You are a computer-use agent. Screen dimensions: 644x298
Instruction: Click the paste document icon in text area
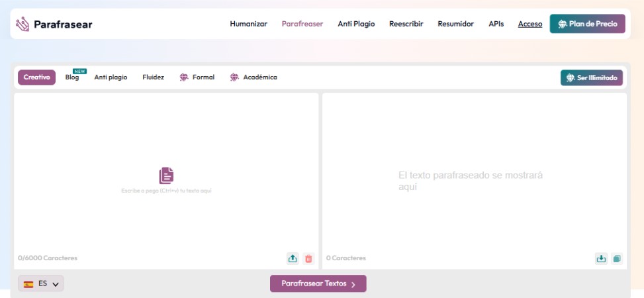tap(166, 175)
